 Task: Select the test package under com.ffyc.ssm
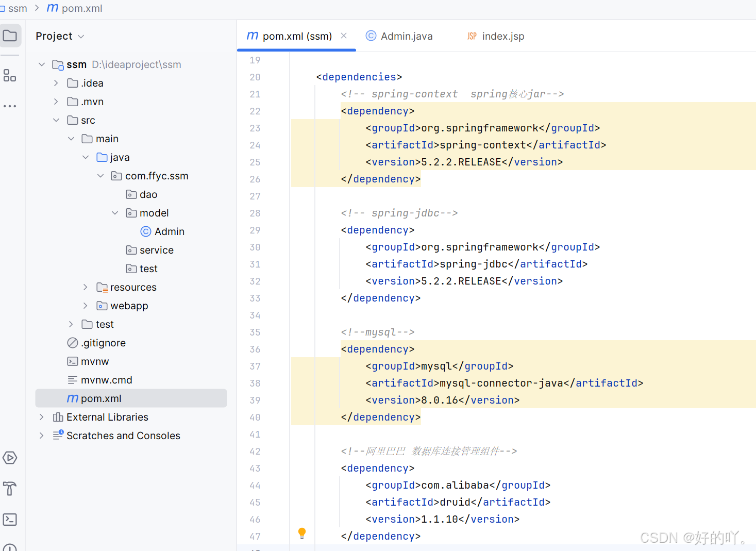point(142,269)
